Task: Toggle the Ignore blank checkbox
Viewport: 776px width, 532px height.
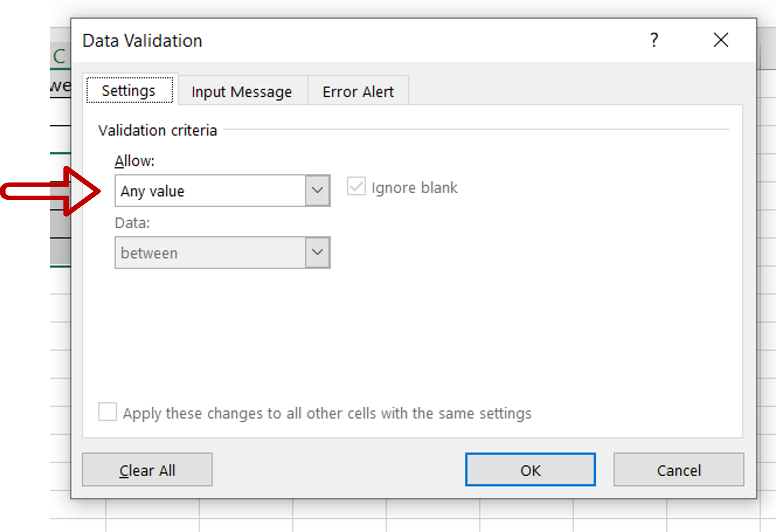Action: (356, 186)
